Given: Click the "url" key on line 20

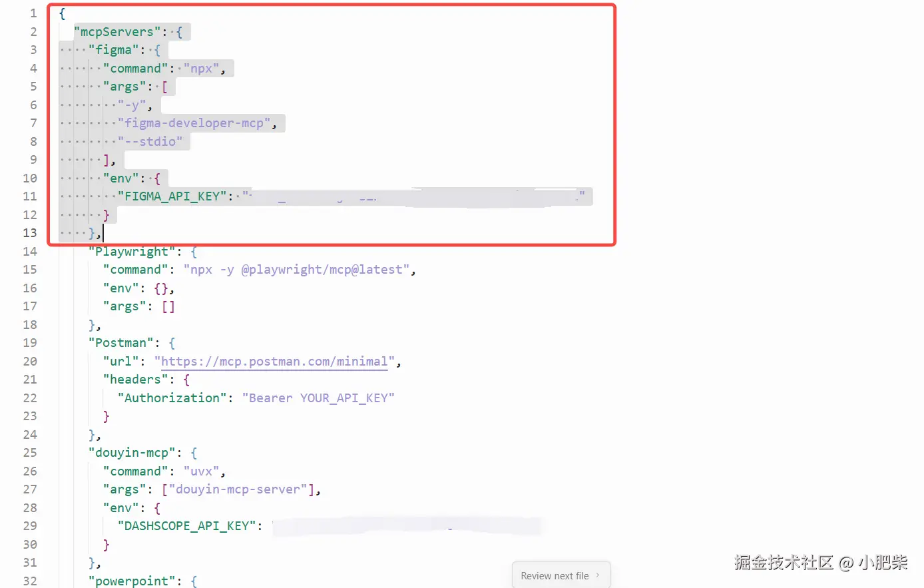Looking at the screenshot, I should 120,362.
